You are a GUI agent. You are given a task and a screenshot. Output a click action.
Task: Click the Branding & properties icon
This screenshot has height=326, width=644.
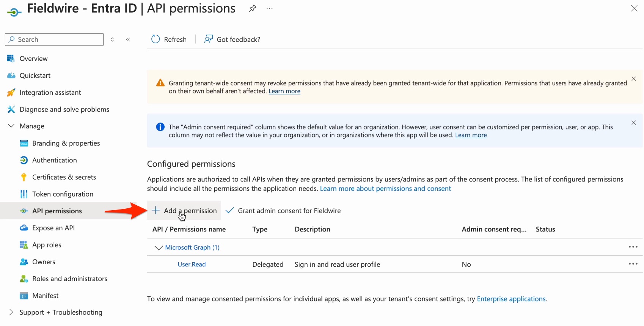pos(24,143)
